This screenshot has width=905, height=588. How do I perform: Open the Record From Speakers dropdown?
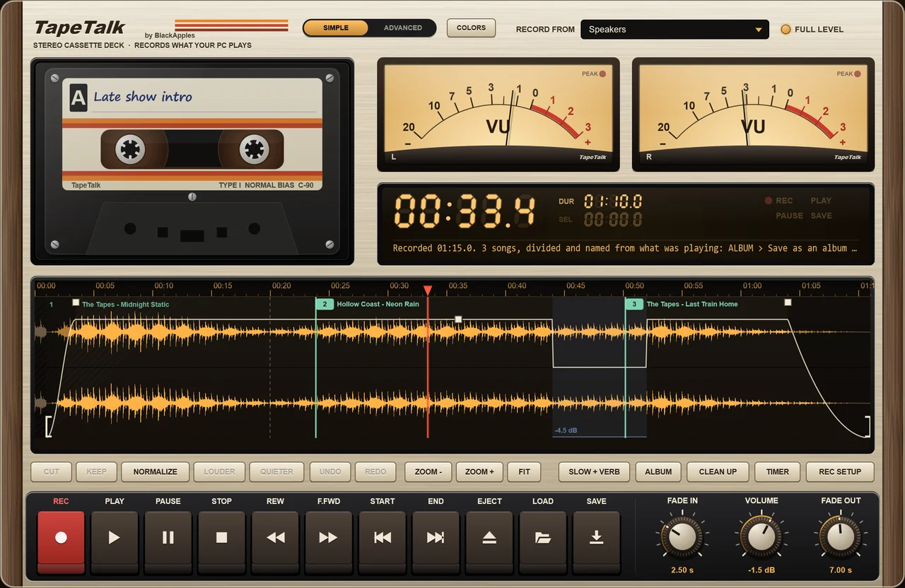pos(675,30)
